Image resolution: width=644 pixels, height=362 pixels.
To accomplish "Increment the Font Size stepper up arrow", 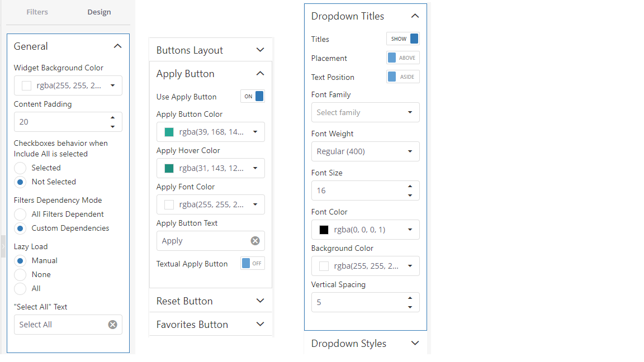I will pyautogui.click(x=411, y=187).
